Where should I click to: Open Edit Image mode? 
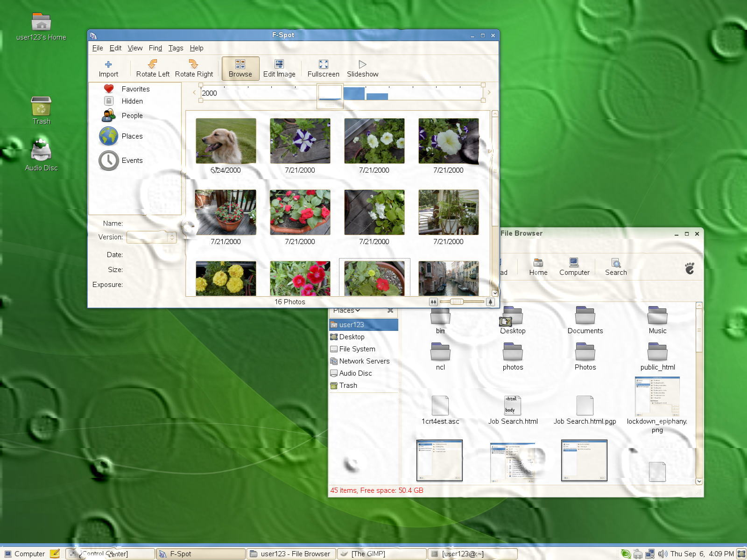(279, 68)
